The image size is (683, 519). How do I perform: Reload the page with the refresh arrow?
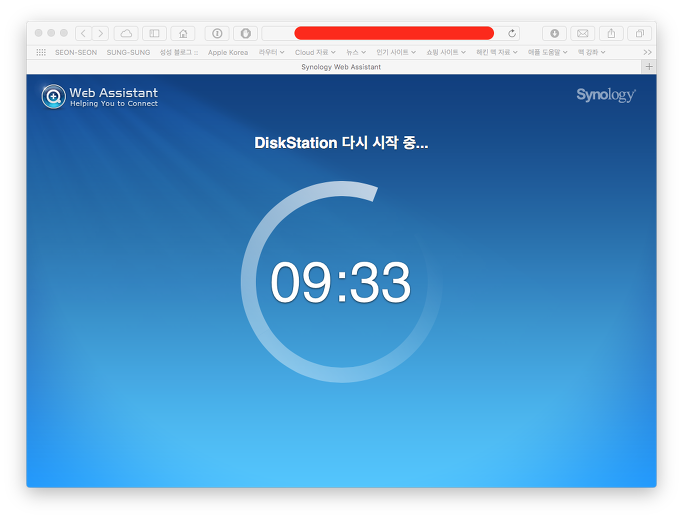tap(512, 33)
